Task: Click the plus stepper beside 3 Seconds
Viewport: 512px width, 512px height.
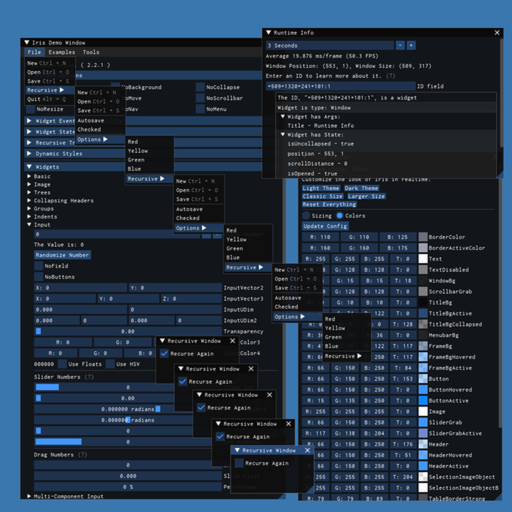Action: coord(411,45)
